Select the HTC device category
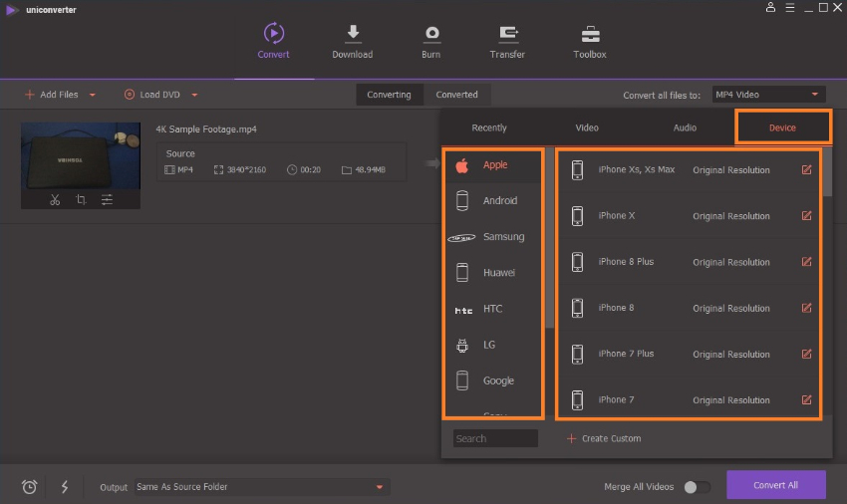847x504 pixels. 492,309
